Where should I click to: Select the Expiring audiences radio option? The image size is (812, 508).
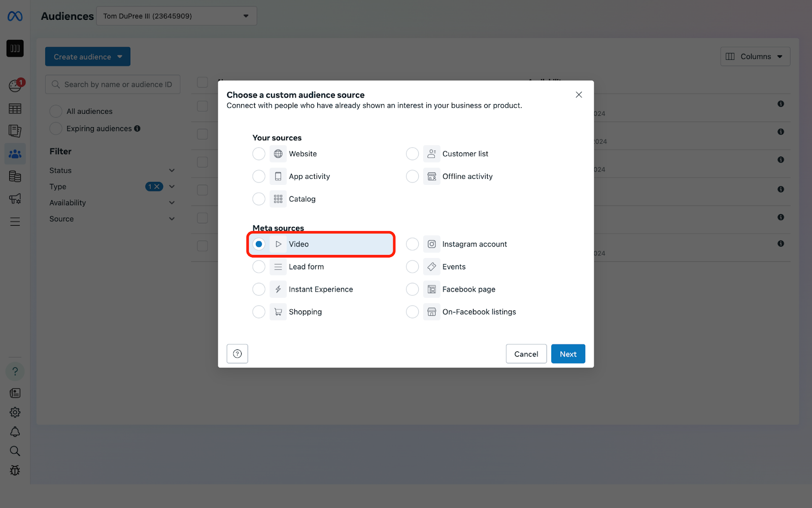(56, 129)
